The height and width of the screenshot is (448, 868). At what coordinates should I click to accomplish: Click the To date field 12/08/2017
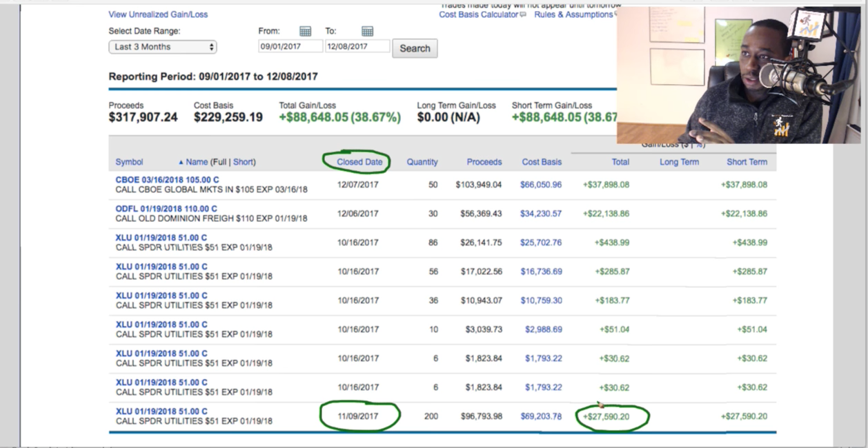(x=357, y=46)
